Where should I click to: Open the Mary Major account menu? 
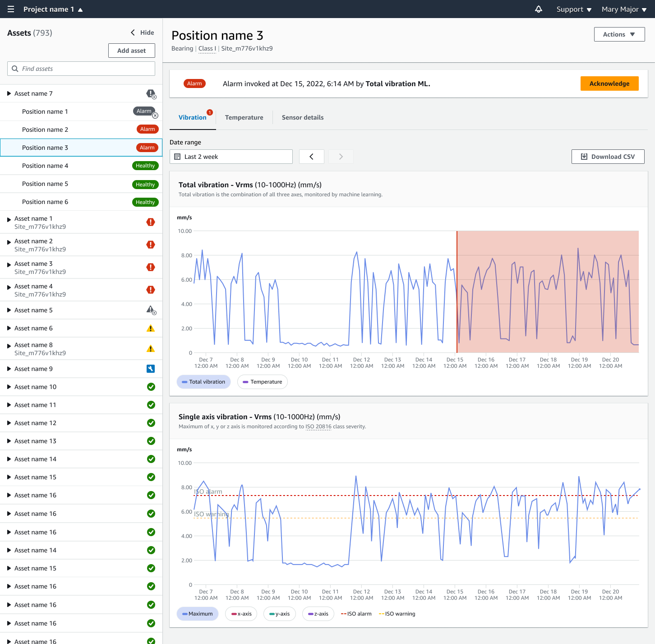(x=624, y=9)
